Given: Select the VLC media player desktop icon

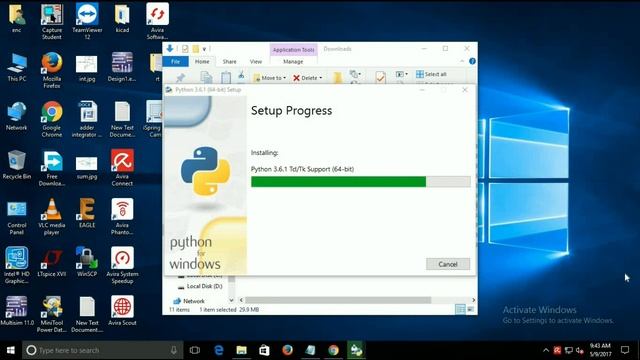Looking at the screenshot, I should click(52, 217).
